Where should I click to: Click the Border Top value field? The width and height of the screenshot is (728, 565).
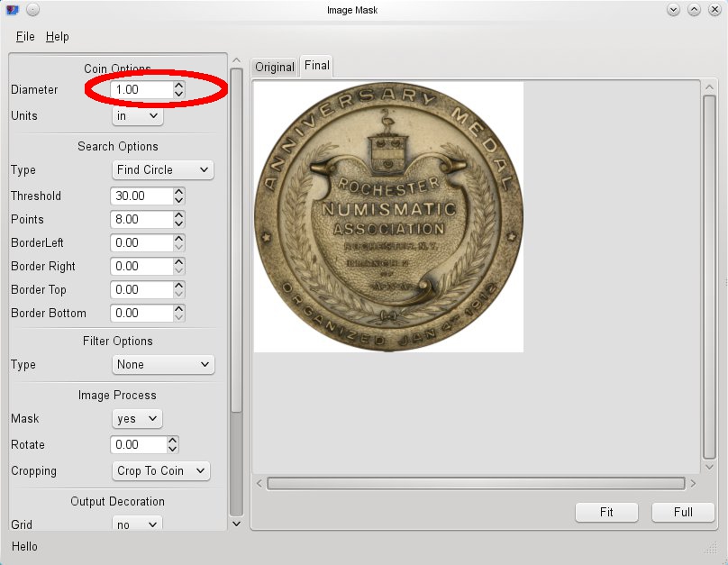(141, 289)
